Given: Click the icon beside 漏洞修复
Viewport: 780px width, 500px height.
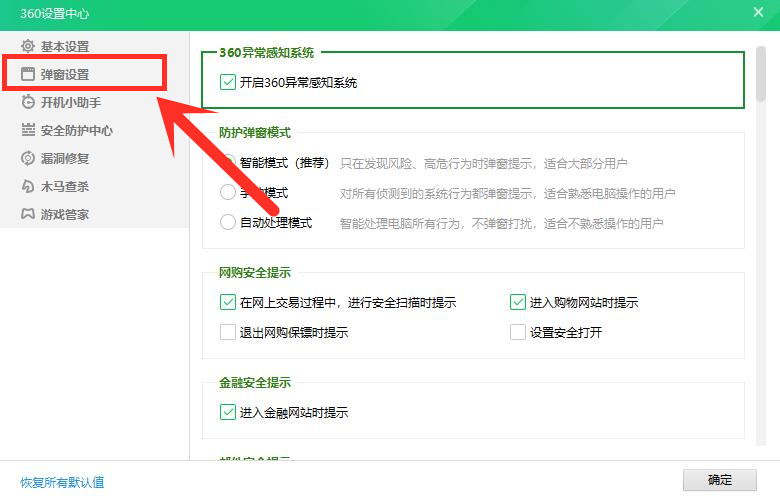Looking at the screenshot, I should point(28,158).
